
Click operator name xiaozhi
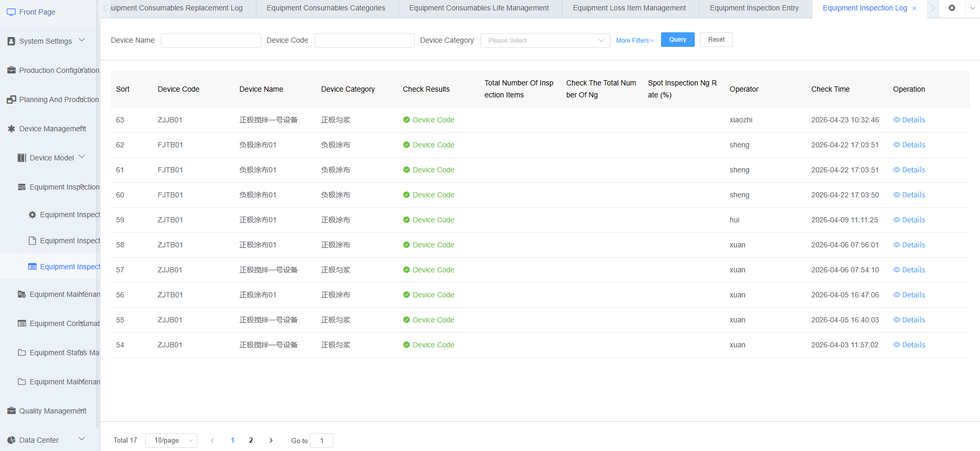tap(741, 120)
